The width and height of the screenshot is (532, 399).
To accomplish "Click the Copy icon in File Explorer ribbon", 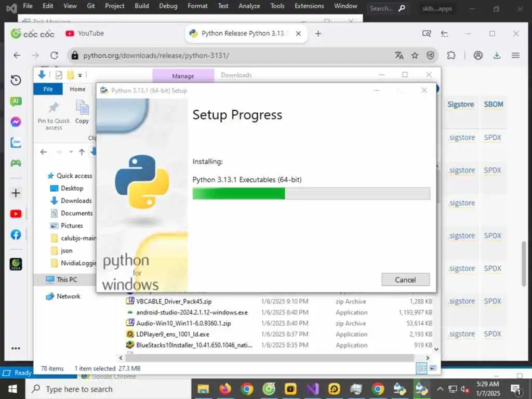I will 82,112.
